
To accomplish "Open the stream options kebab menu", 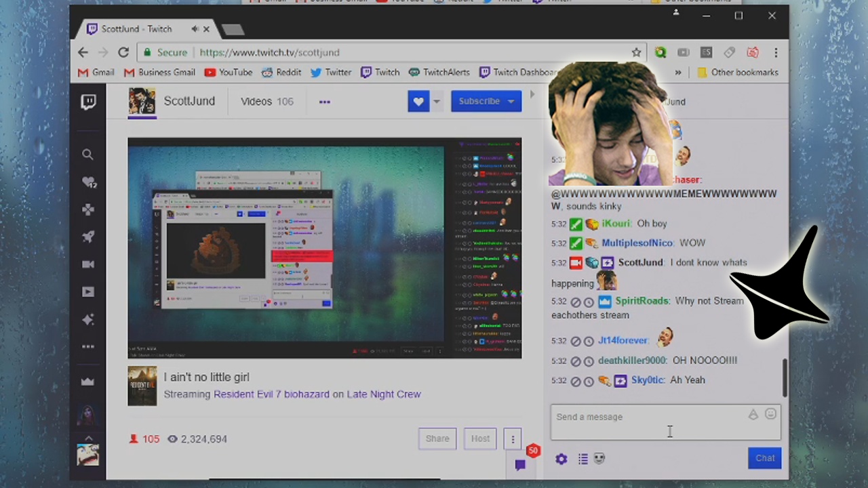I will 513,439.
